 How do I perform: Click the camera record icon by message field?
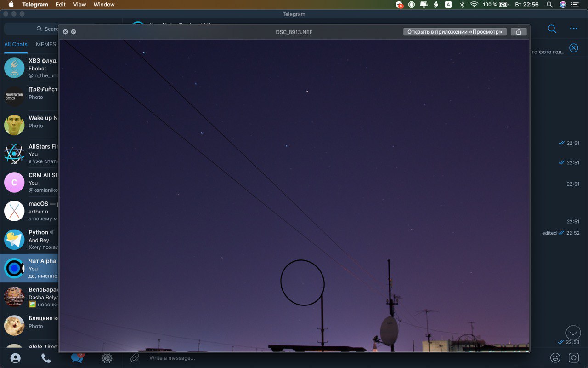point(574,357)
